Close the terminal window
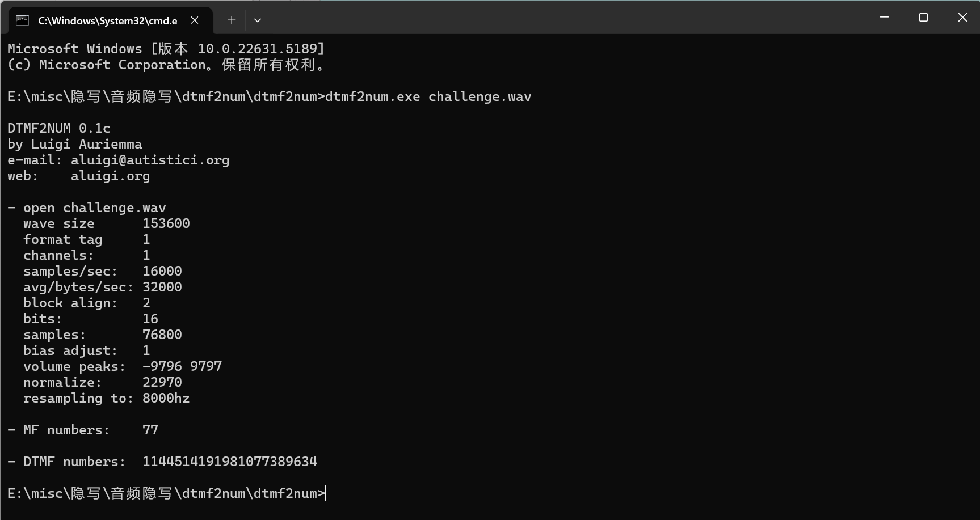 pyautogui.click(x=962, y=18)
